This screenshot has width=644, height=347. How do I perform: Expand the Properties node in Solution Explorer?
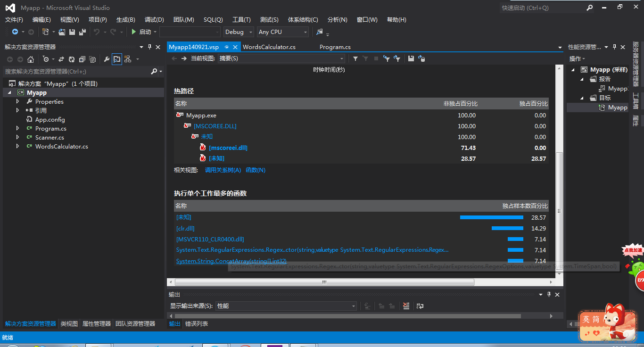click(18, 101)
